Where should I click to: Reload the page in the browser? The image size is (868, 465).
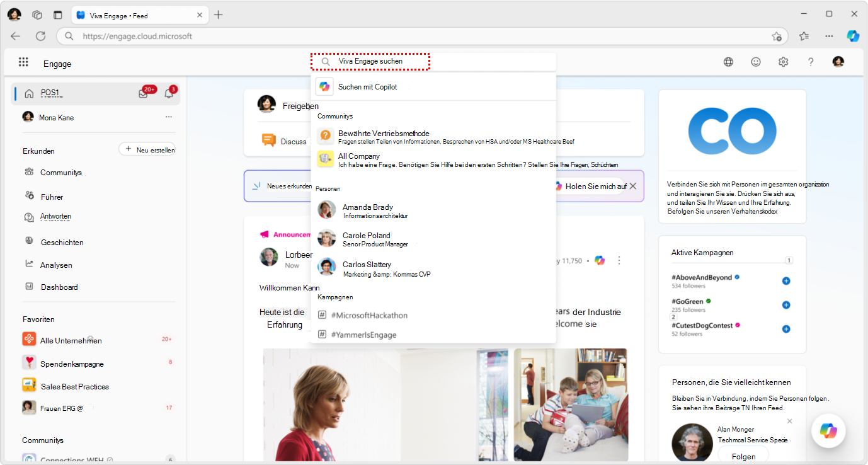[40, 36]
